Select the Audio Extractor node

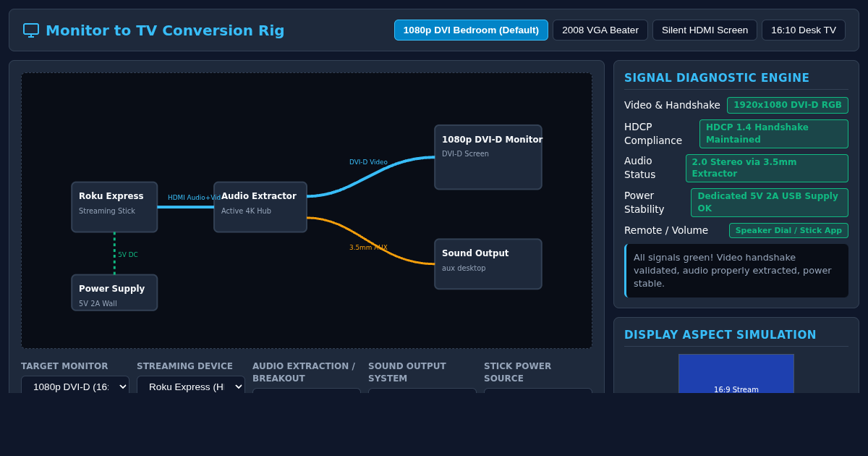click(260, 207)
